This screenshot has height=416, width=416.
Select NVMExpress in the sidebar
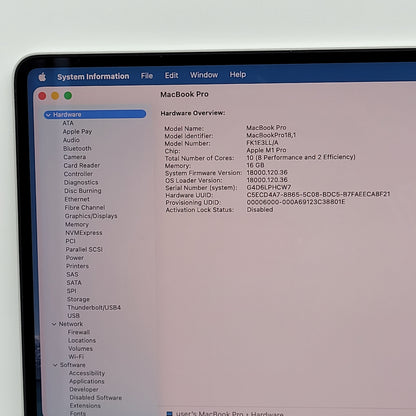pos(84,233)
